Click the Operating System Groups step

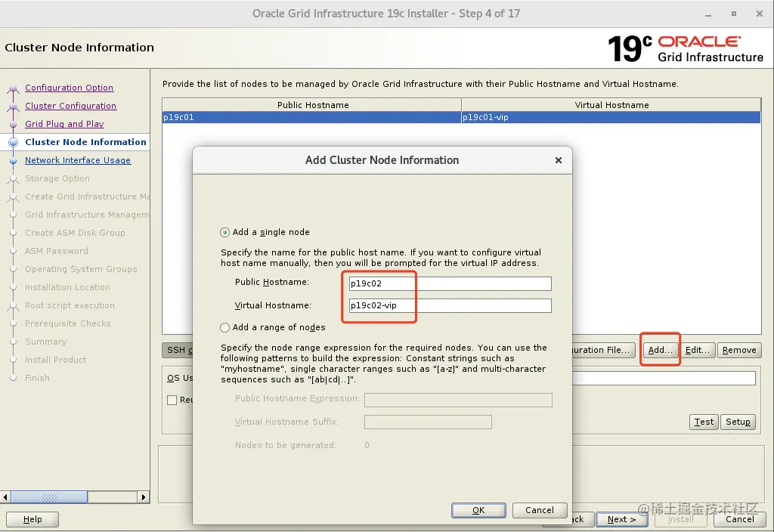(81, 269)
